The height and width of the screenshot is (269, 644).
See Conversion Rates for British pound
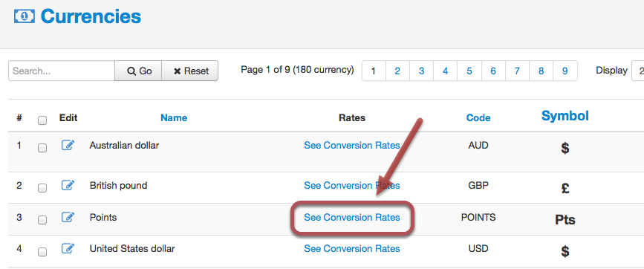(352, 186)
